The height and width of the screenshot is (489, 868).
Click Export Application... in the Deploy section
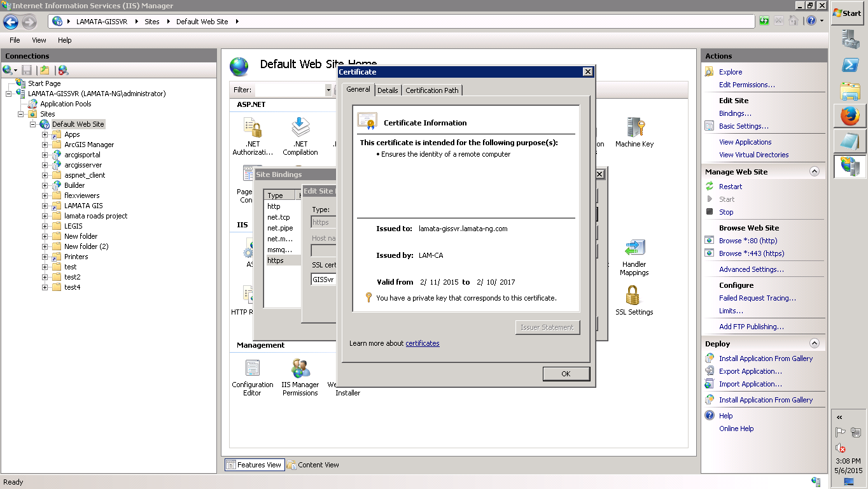(x=751, y=371)
